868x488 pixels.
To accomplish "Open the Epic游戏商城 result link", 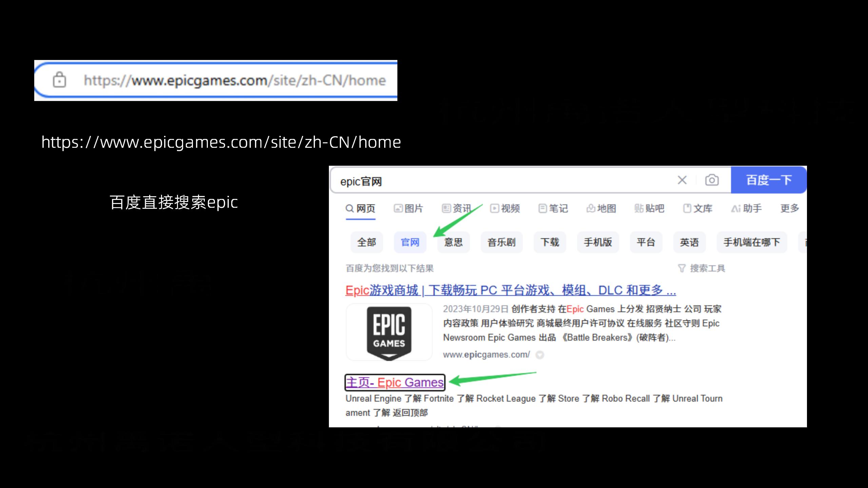I will 511,290.
